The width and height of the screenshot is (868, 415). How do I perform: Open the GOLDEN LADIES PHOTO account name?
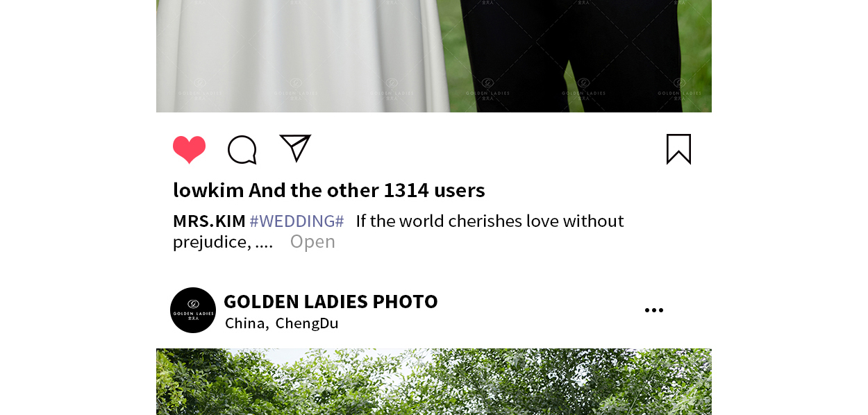331,301
